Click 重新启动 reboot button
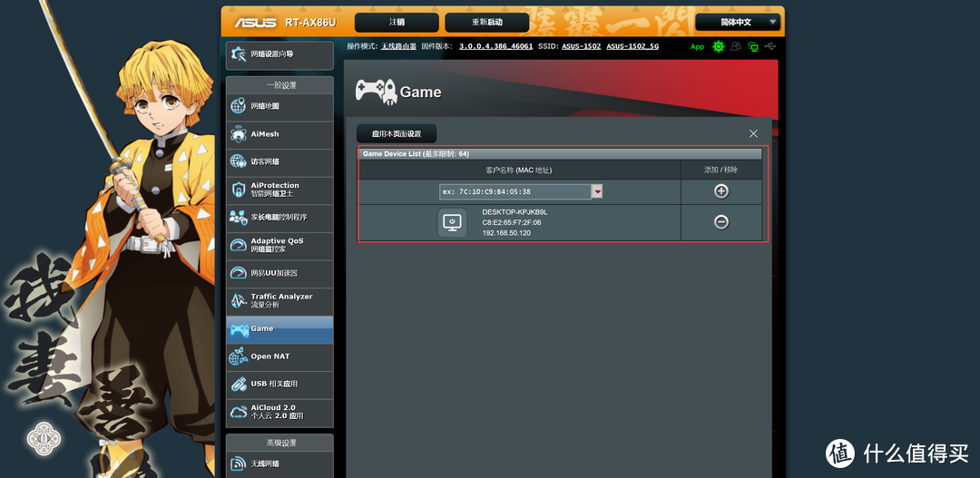 pyautogui.click(x=487, y=23)
